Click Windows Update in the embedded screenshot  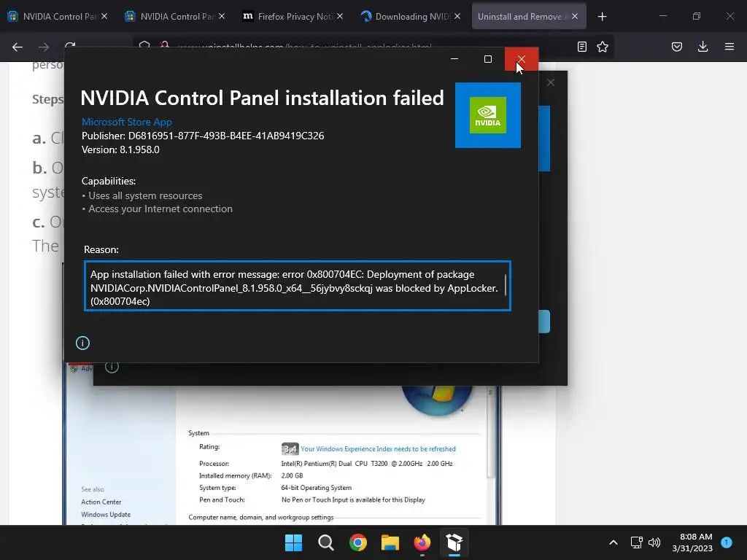click(106, 514)
